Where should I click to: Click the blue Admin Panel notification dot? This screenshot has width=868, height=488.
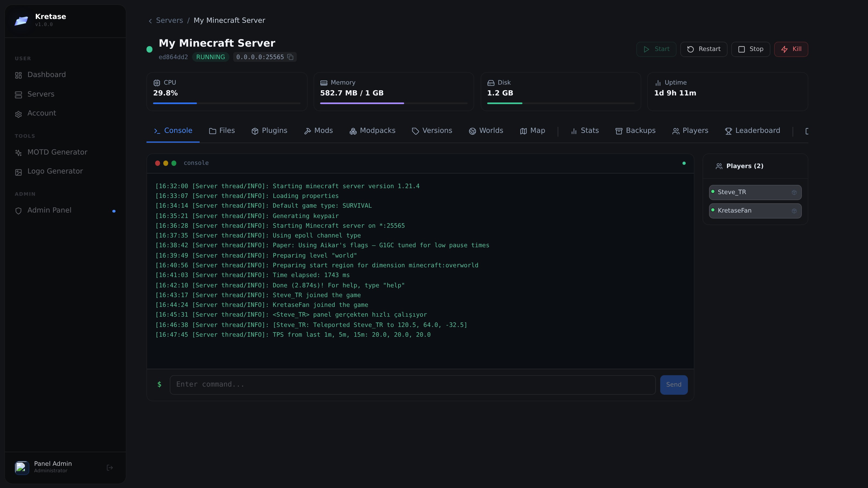(114, 211)
